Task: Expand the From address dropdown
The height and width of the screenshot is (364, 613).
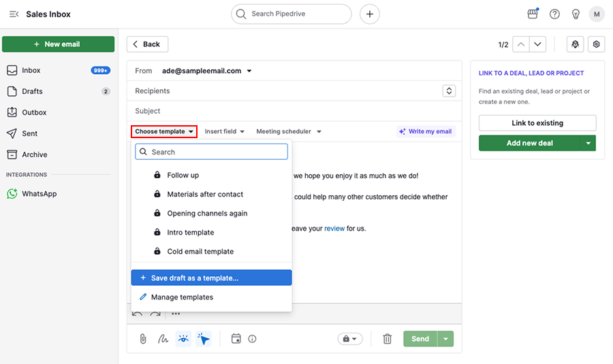Action: pyautogui.click(x=249, y=71)
